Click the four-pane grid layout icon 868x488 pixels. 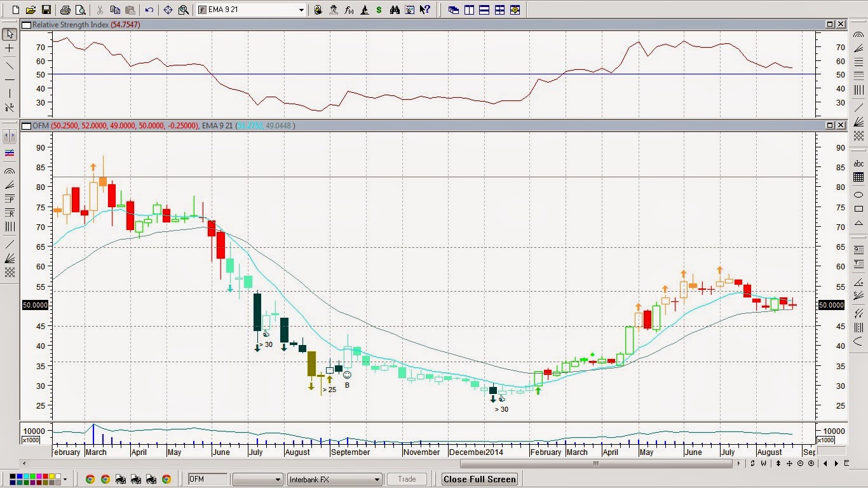coord(499,10)
